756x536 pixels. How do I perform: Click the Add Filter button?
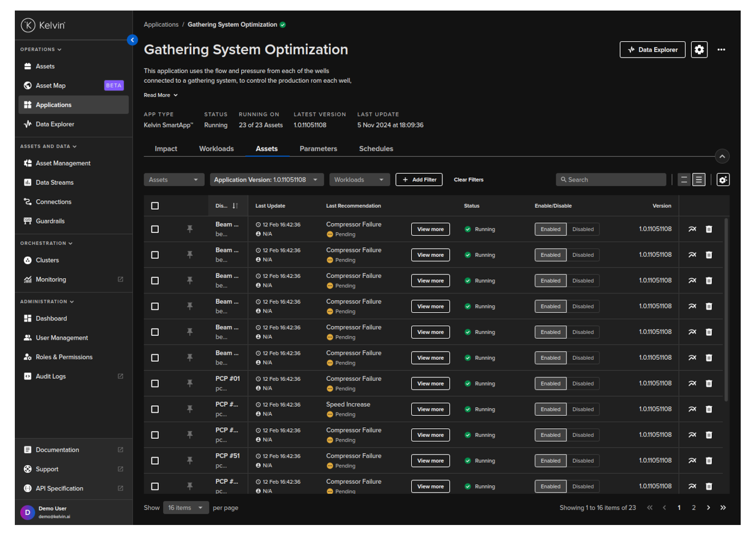pyautogui.click(x=419, y=180)
